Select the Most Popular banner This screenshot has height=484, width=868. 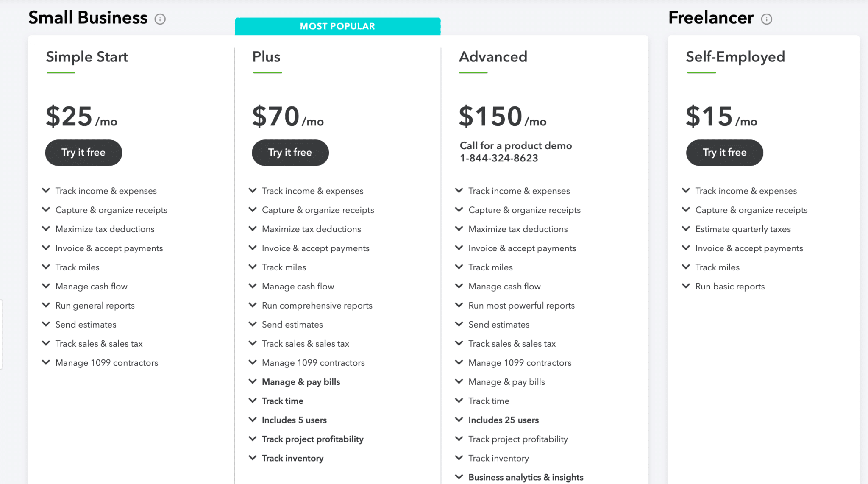[x=337, y=26]
